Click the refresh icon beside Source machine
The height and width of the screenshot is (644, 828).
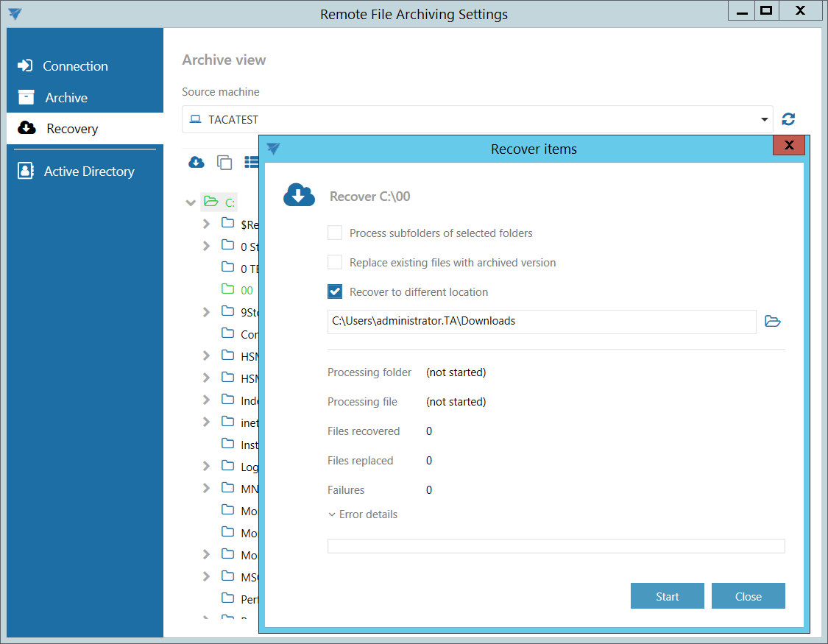pos(788,119)
